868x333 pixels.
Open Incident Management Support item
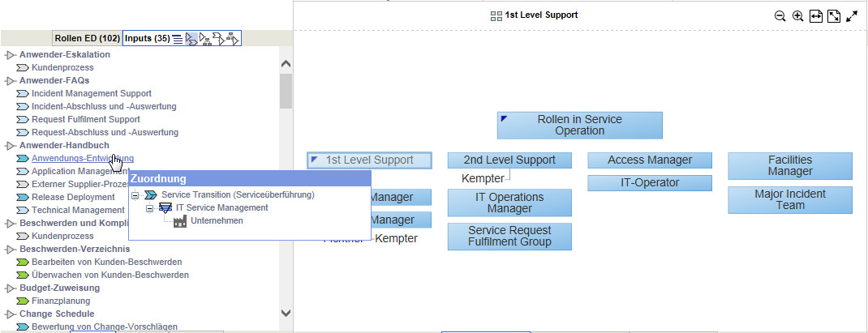91,93
